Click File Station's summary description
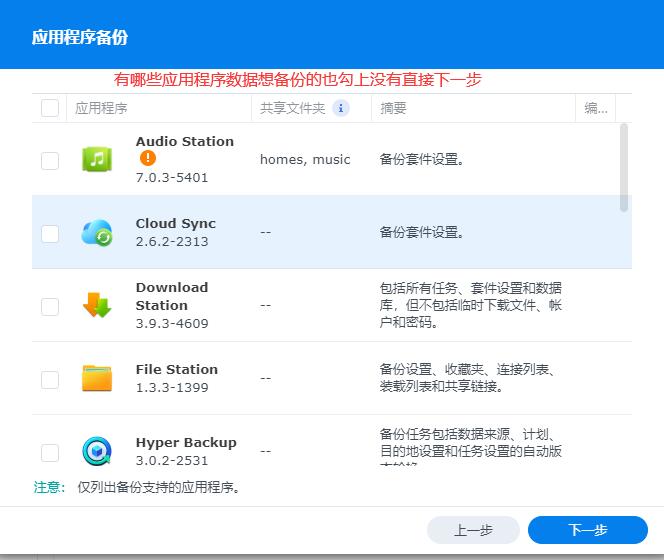This screenshot has width=664, height=560. [x=467, y=378]
